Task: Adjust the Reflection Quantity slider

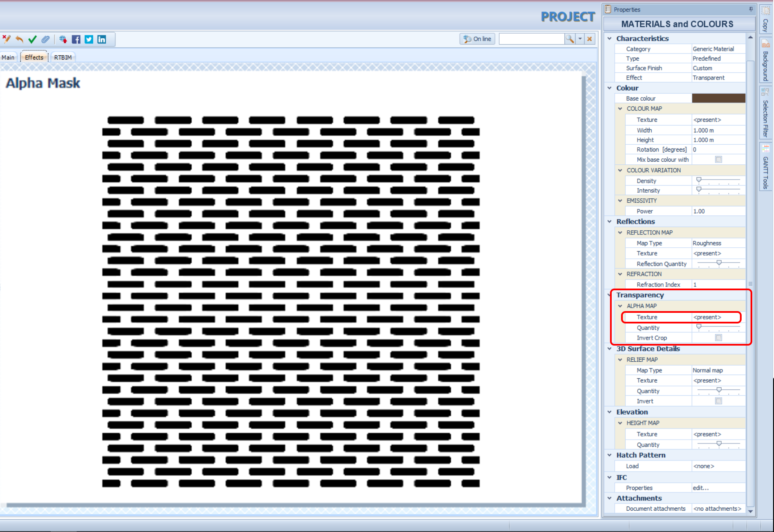Action: [x=719, y=263]
